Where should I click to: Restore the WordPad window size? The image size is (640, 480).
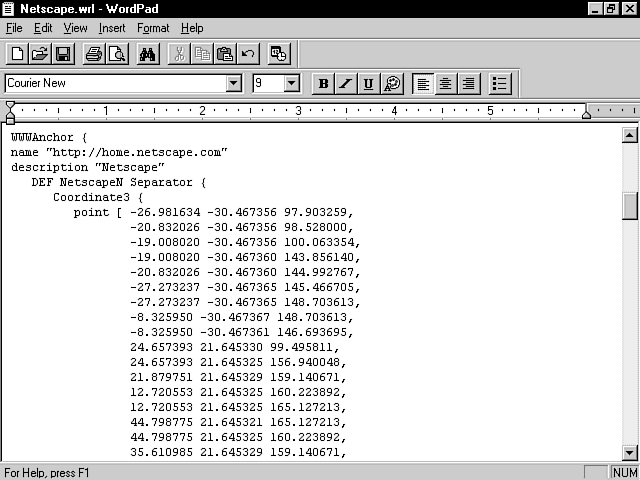[611, 9]
